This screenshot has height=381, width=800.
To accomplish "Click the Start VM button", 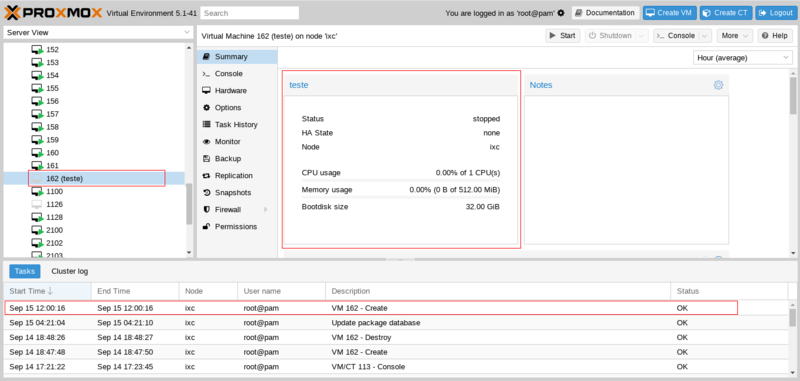I will point(562,36).
